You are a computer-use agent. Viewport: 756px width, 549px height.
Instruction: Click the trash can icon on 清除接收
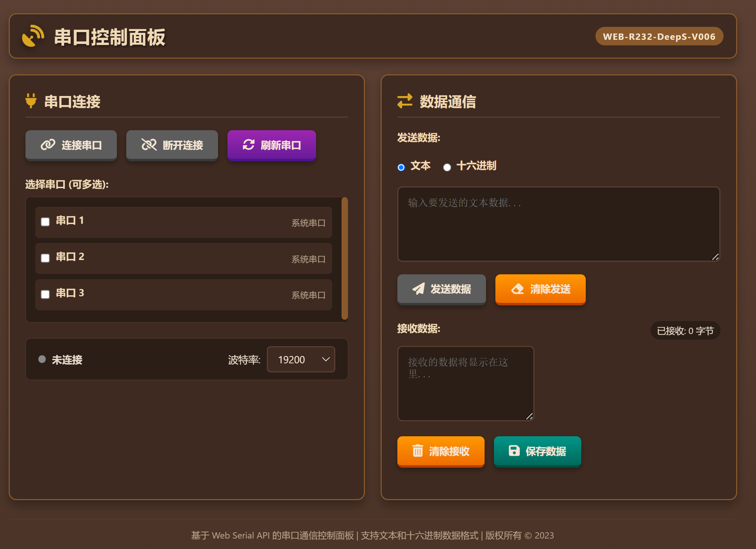418,451
